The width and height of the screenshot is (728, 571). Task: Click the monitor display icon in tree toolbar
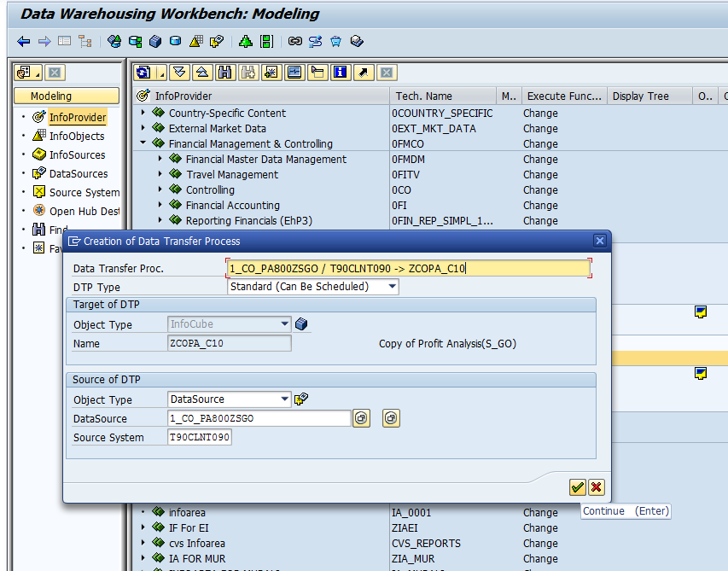294,73
